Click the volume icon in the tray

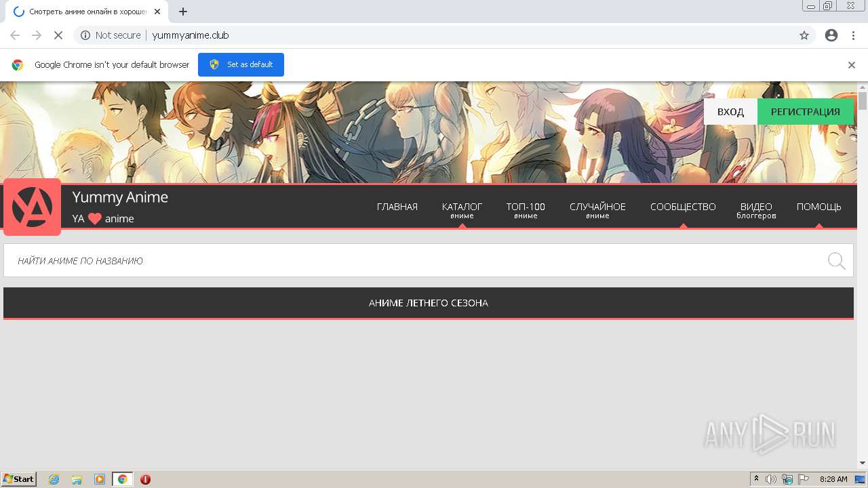[x=771, y=479]
